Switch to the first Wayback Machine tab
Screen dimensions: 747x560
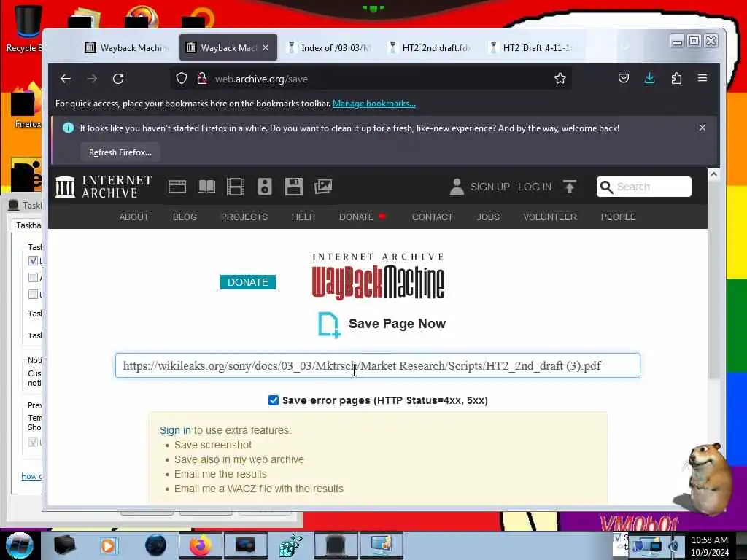(127, 47)
